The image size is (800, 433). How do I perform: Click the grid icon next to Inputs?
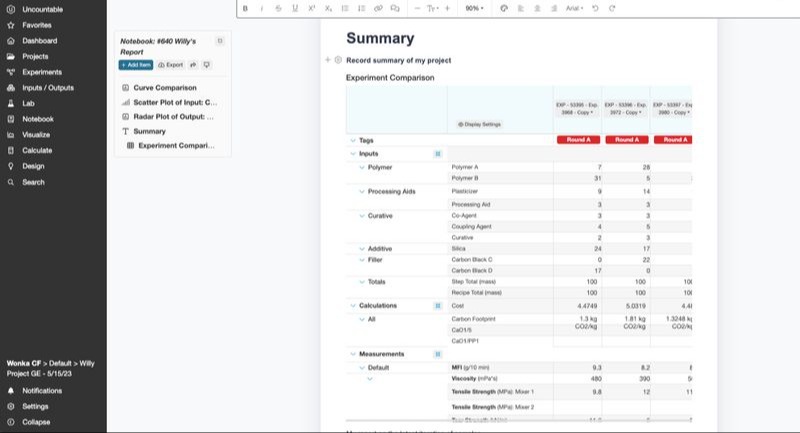(x=437, y=154)
